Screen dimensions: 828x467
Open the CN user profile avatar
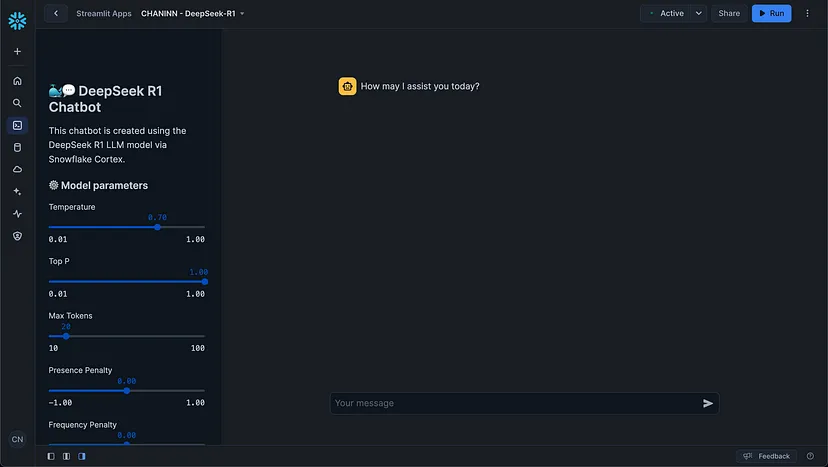point(17,439)
